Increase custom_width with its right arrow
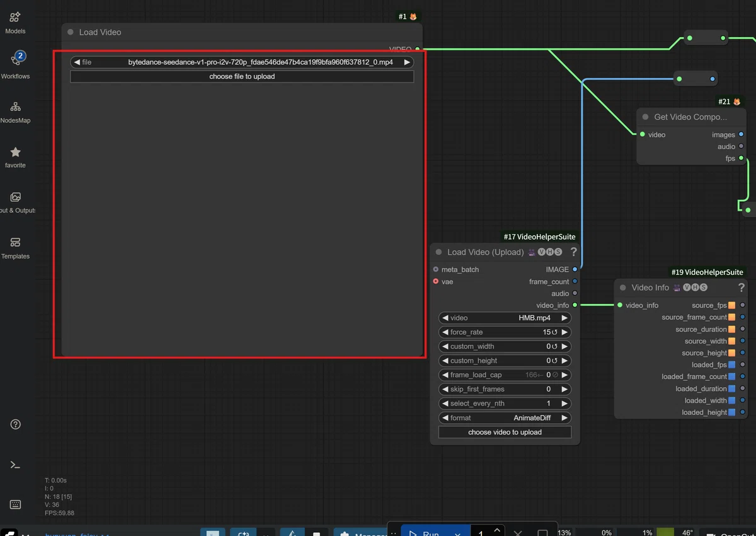Viewport: 756px width, 536px height. [x=564, y=346]
